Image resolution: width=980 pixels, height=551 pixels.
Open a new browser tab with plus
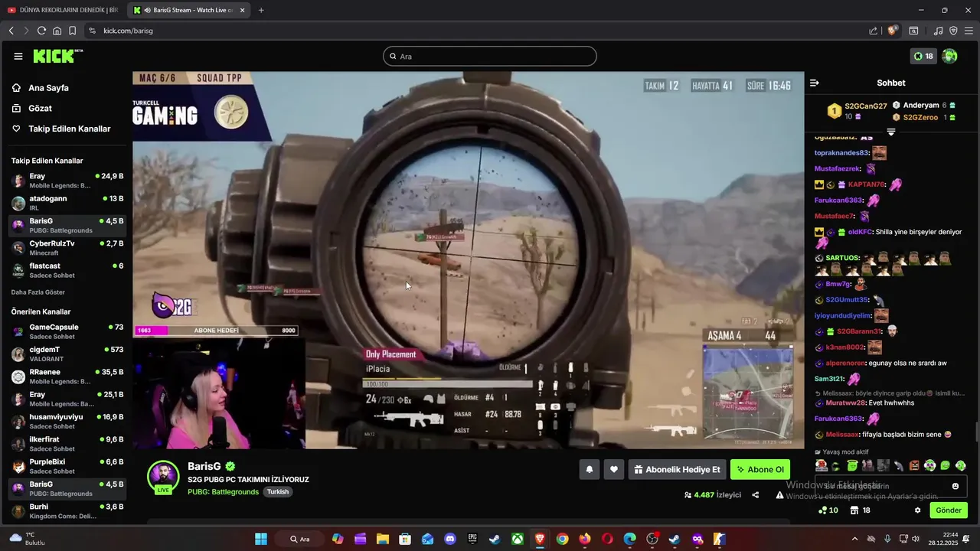[261, 10]
